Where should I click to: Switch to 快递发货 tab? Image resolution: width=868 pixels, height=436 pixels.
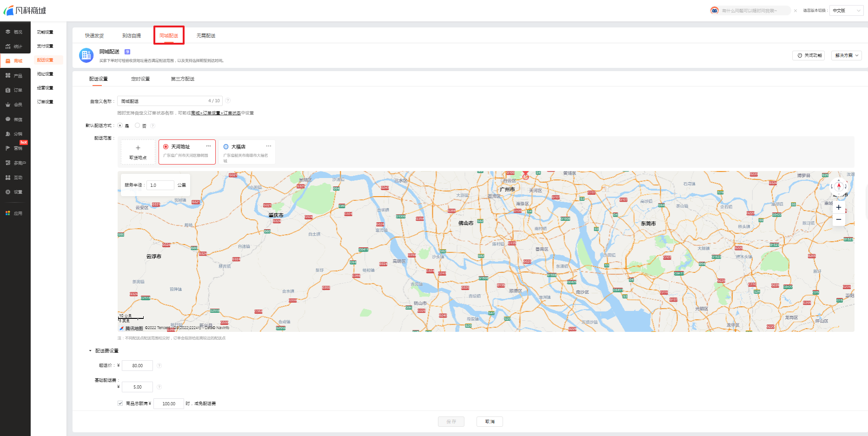(x=94, y=36)
